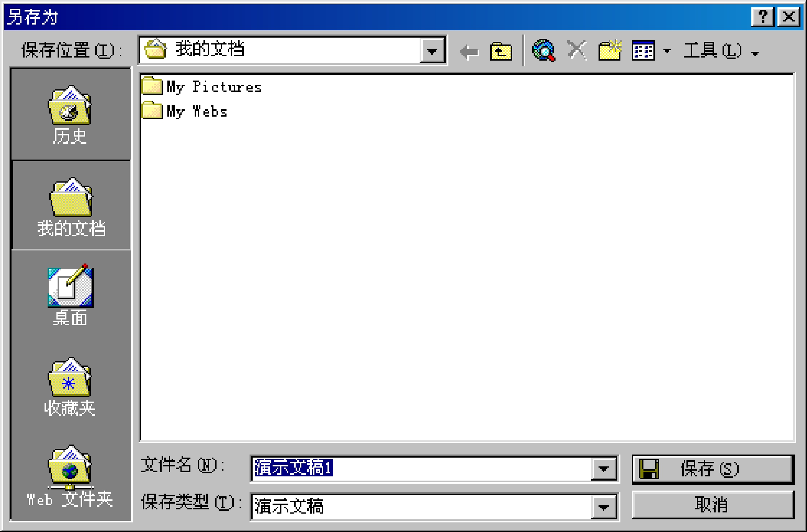Image resolution: width=807 pixels, height=532 pixels.
Task: Click the 保存 (Save) button
Action: click(x=713, y=469)
